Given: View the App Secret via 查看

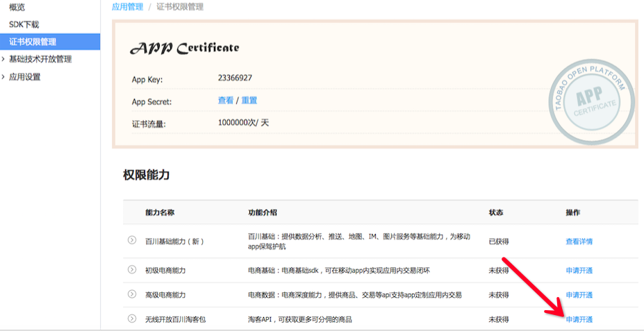Looking at the screenshot, I should point(226,101).
